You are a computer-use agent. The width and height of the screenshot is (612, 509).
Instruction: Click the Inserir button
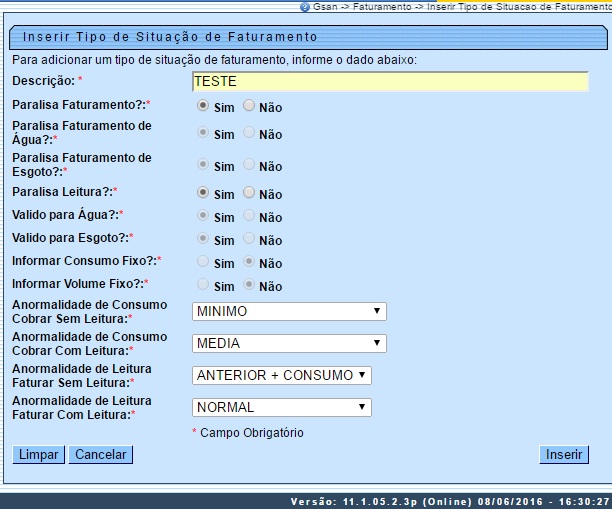(x=564, y=454)
